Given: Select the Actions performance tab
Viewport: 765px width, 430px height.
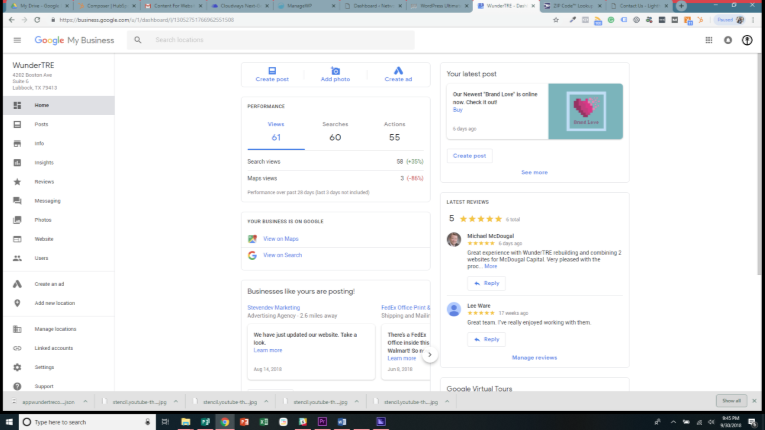Looking at the screenshot, I should click(x=394, y=132).
